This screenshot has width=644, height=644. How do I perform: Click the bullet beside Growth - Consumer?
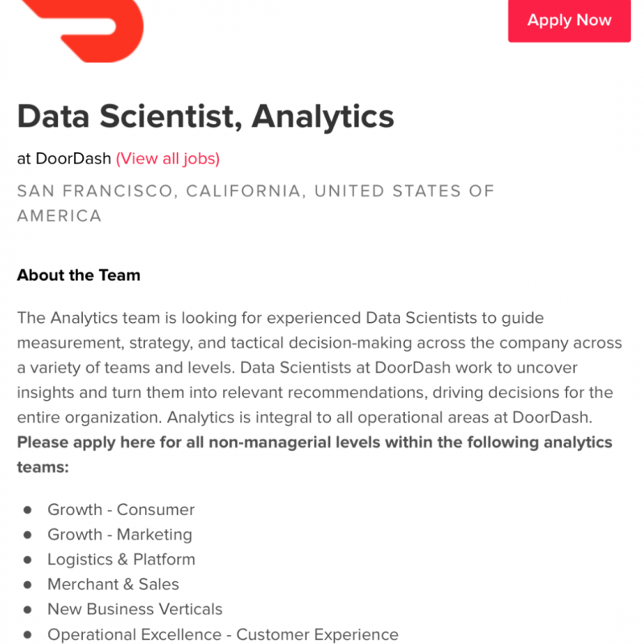tap(27, 510)
